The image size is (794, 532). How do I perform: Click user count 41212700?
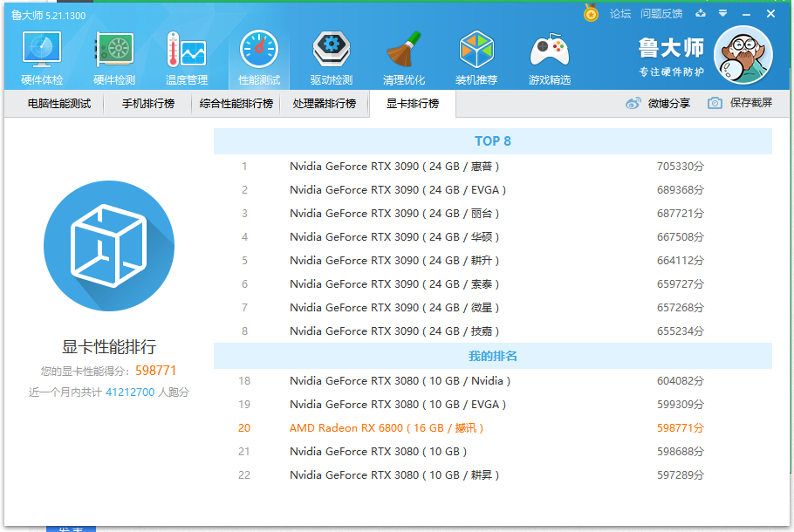tap(130, 392)
